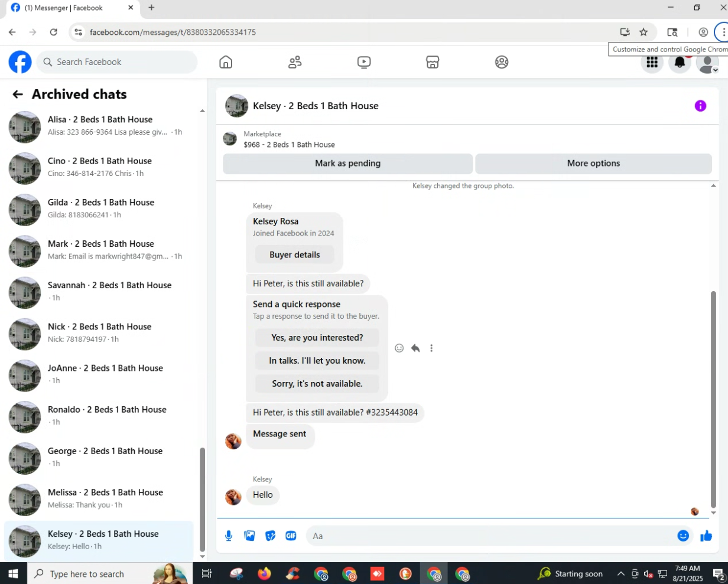
Task: Attach a photo file icon
Action: click(x=250, y=536)
